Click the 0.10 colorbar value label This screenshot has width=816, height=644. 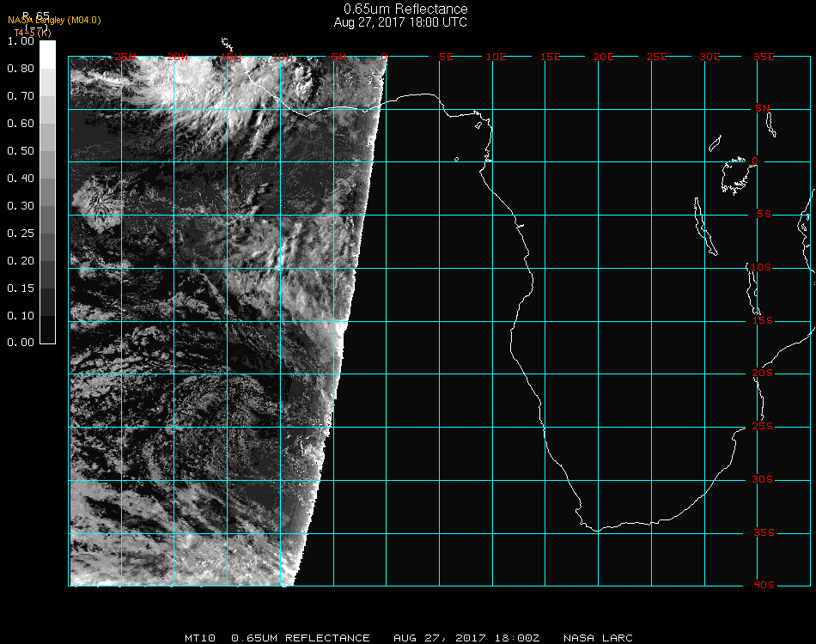coord(21,316)
